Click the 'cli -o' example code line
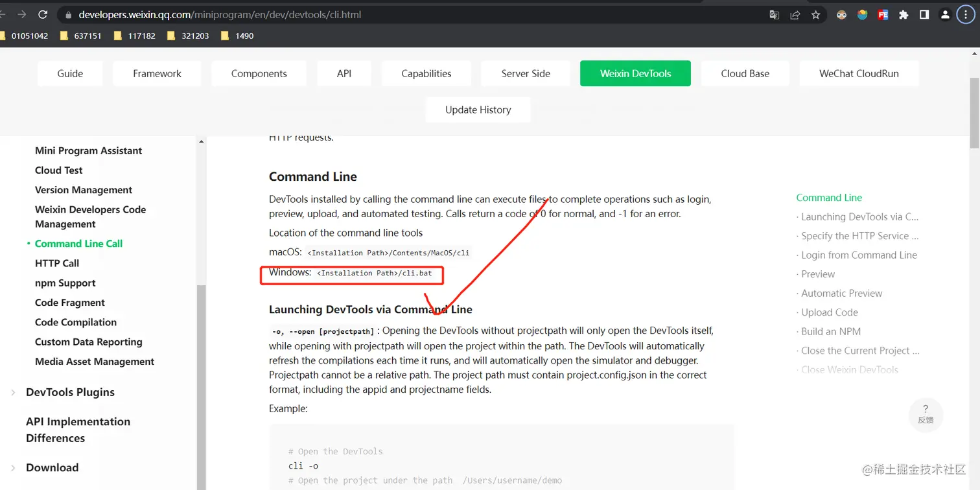The width and height of the screenshot is (980, 490). [303, 466]
